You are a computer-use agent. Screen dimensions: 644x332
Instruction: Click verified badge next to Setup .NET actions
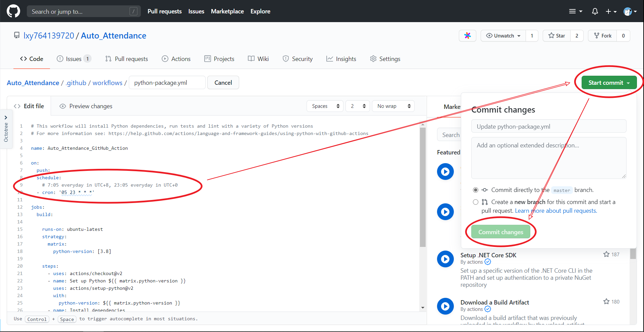[488, 262]
